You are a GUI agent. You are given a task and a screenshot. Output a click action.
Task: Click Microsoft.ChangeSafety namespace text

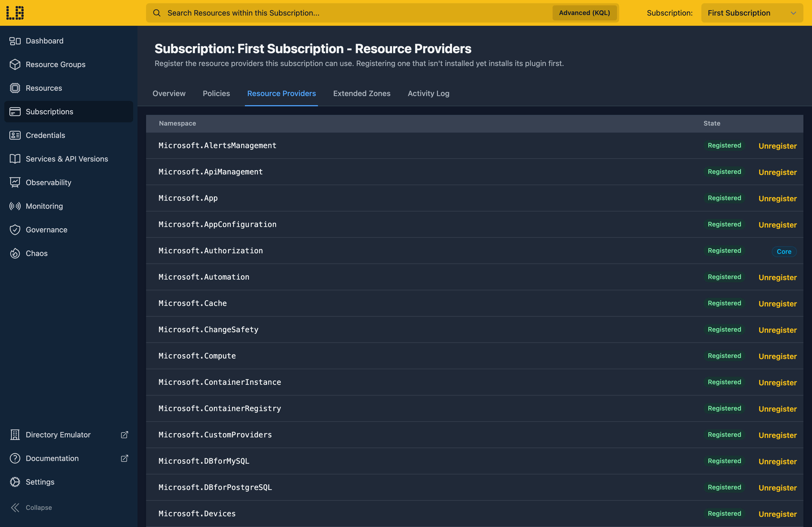[208, 330]
